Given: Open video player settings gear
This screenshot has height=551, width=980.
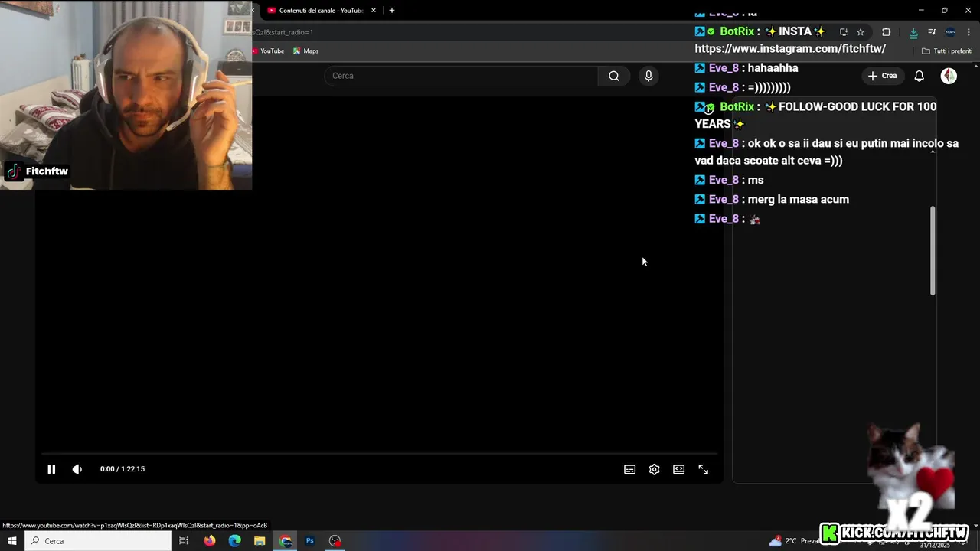Looking at the screenshot, I should pyautogui.click(x=654, y=469).
